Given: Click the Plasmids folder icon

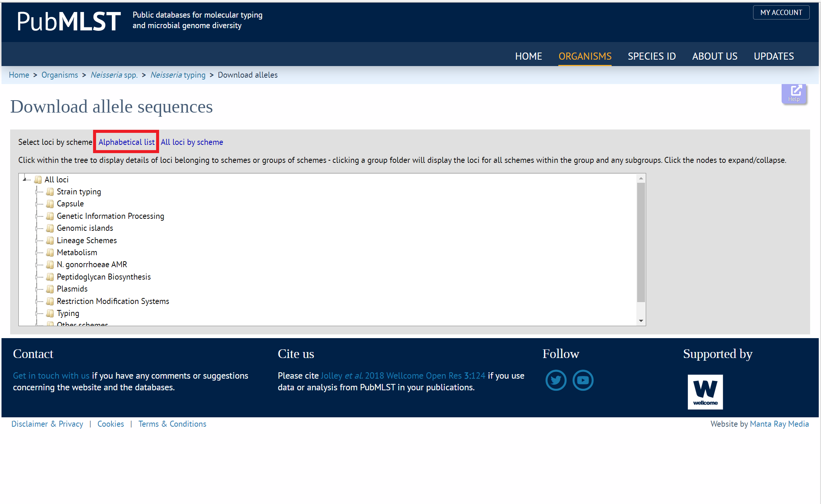Looking at the screenshot, I should (50, 289).
